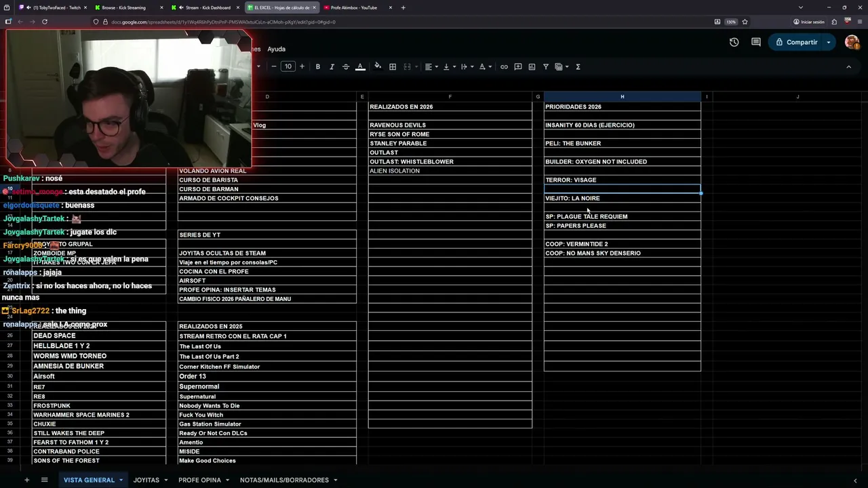This screenshot has width=868, height=488.
Task: Open the Google account avatar
Action: [x=852, y=42]
